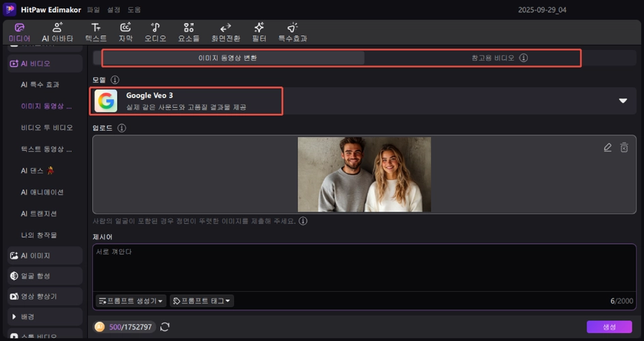The height and width of the screenshot is (341, 644).
Task: Expand the Google Veo 3 model dropdown
Action: [x=622, y=101]
